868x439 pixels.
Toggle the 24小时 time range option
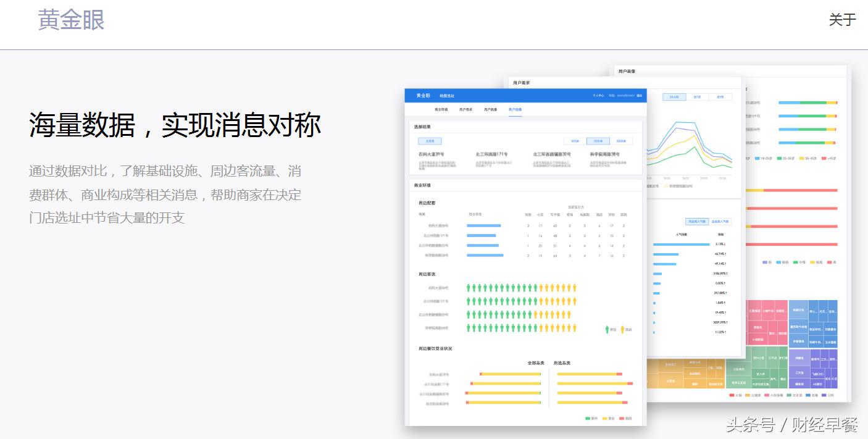674,97
